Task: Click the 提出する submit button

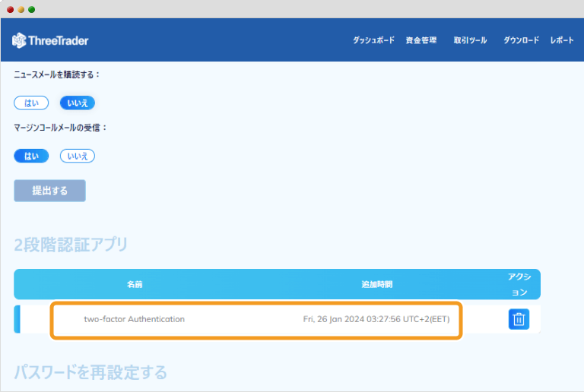Action: (x=50, y=191)
